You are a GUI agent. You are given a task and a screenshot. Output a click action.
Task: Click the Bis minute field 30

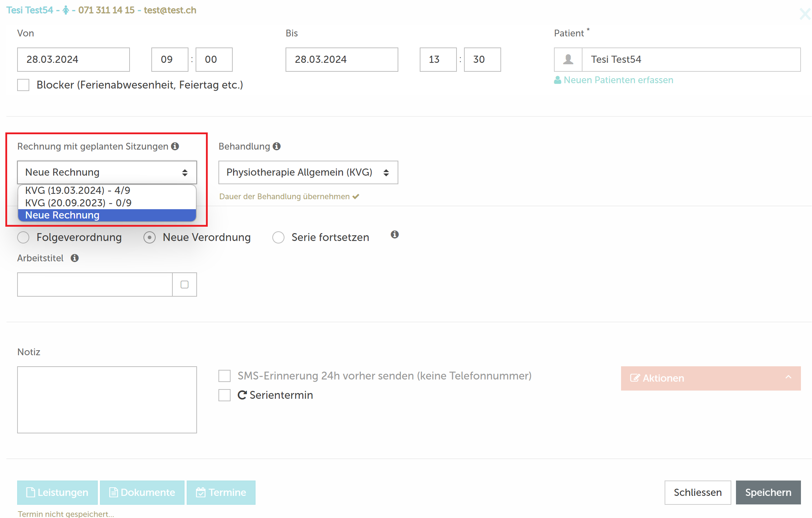point(483,60)
